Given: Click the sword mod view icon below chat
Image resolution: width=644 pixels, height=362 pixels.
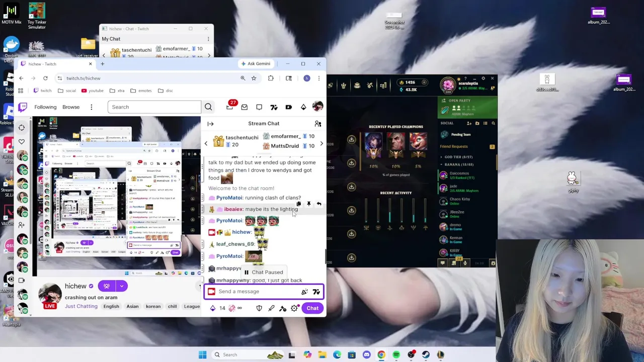Looking at the screenshot, I should [271, 308].
